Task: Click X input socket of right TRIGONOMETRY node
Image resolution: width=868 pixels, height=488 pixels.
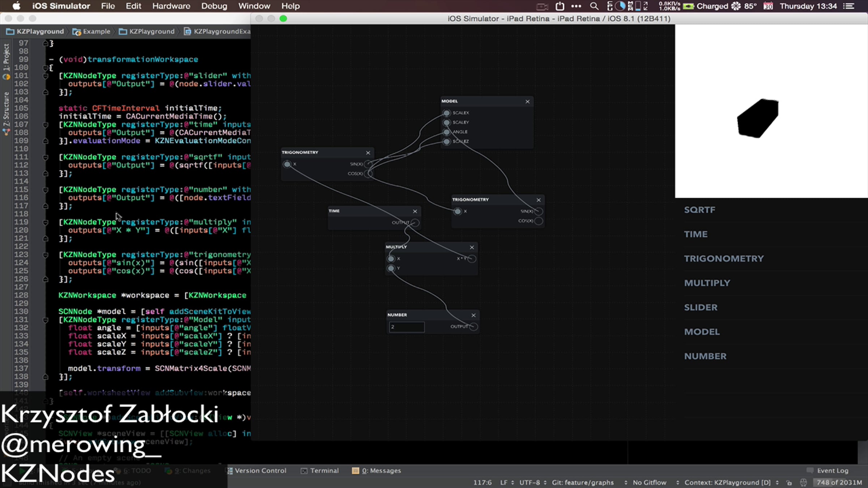Action: tap(458, 211)
